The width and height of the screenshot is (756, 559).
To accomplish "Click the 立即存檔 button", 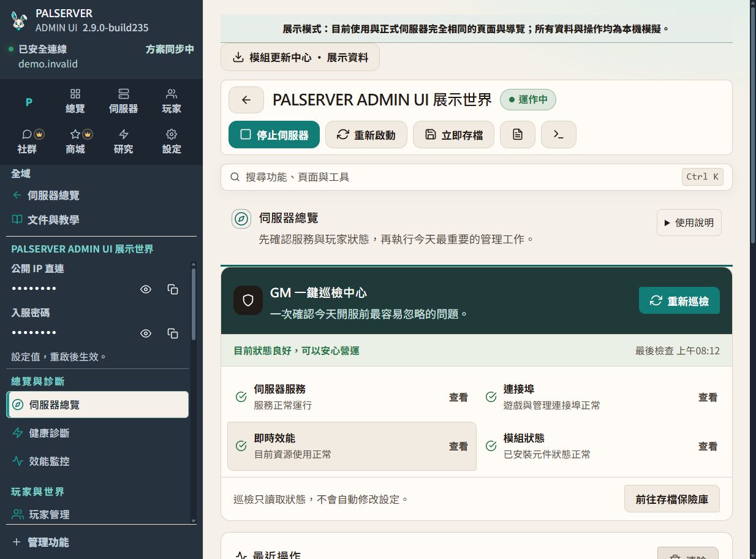I will click(x=454, y=135).
